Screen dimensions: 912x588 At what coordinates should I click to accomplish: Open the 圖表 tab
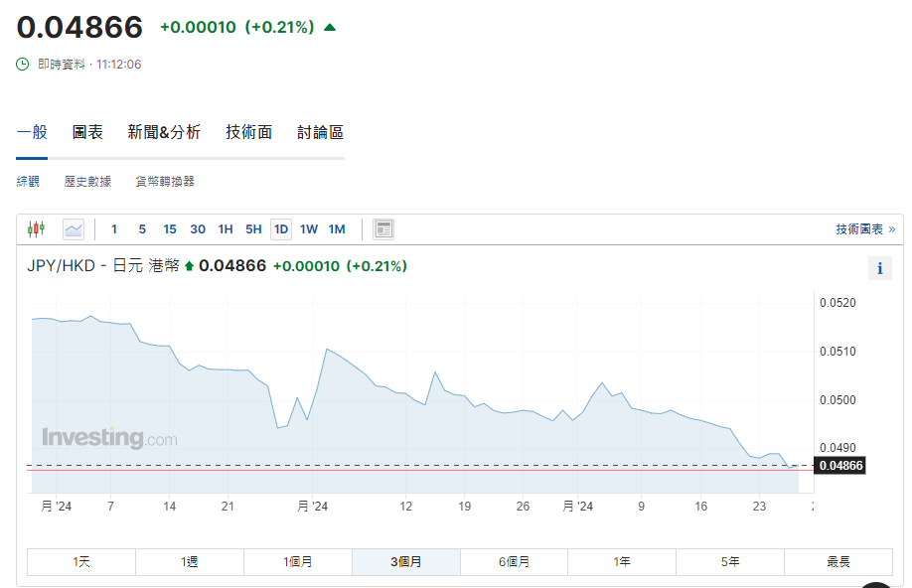pyautogui.click(x=87, y=132)
